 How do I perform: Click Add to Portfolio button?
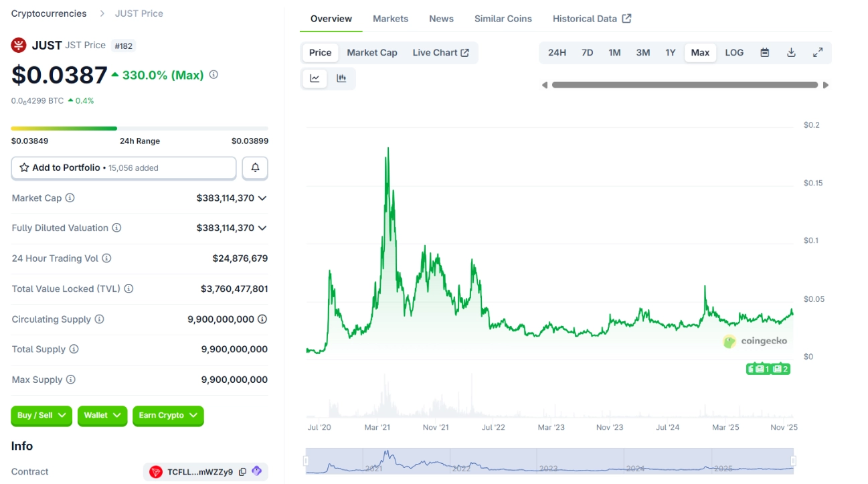124,168
